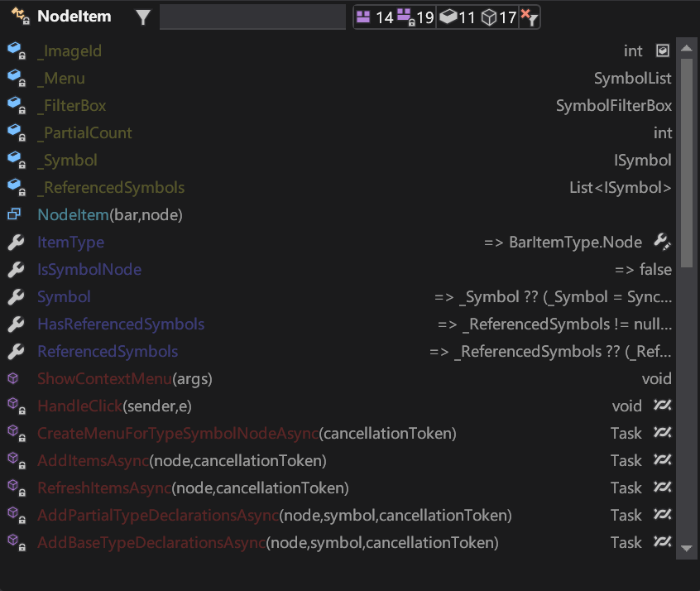This screenshot has height=591, width=700.
Task: Toggle the lock badge on the _Symbol field icon
Action: [x=21, y=165]
